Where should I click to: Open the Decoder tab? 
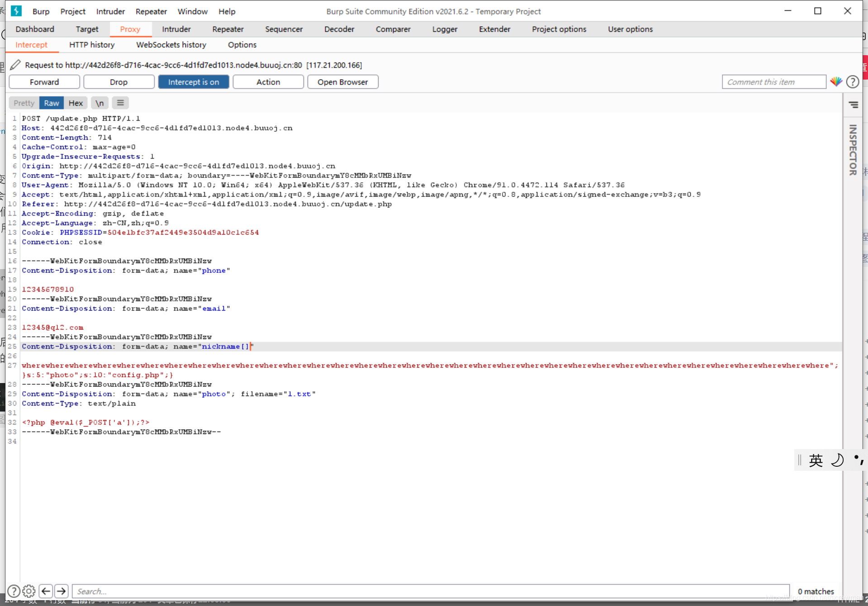[339, 29]
